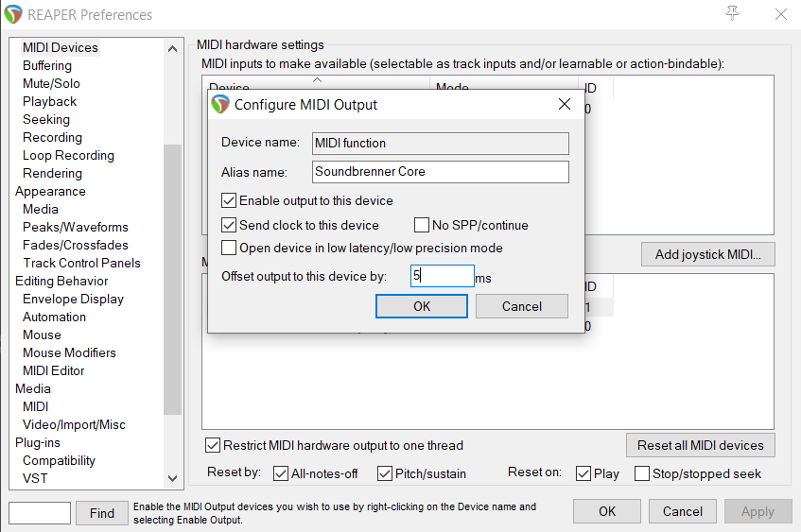Click the category list scrollbar thumb
Screen dimensions: 801x532
pyautogui.click(x=173, y=280)
